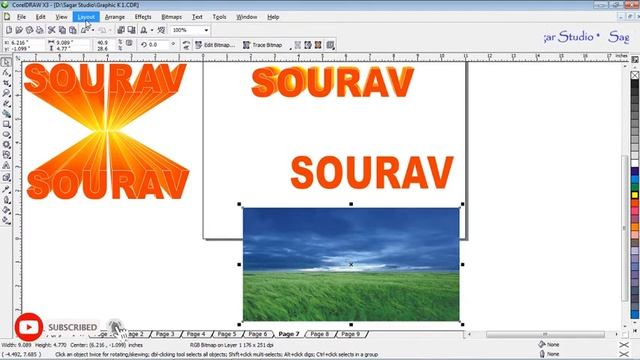Select the Freehand tool in toolbox

pyautogui.click(x=6, y=104)
